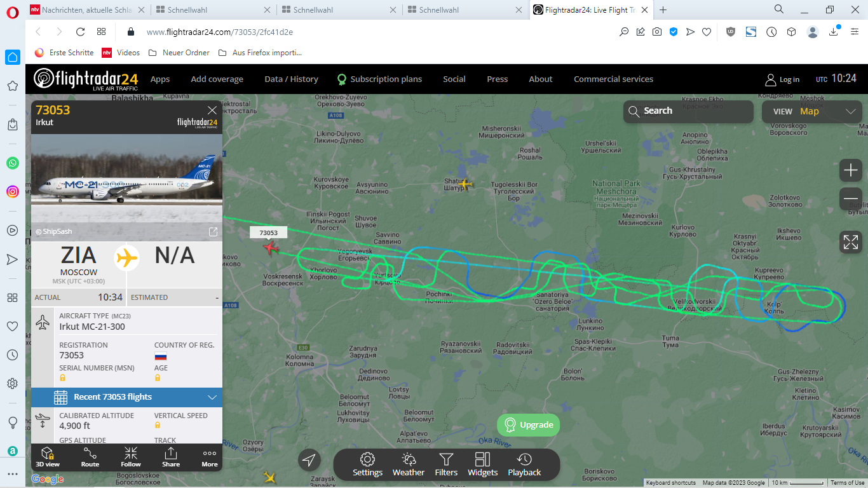Open More options in flight panel

210,457
